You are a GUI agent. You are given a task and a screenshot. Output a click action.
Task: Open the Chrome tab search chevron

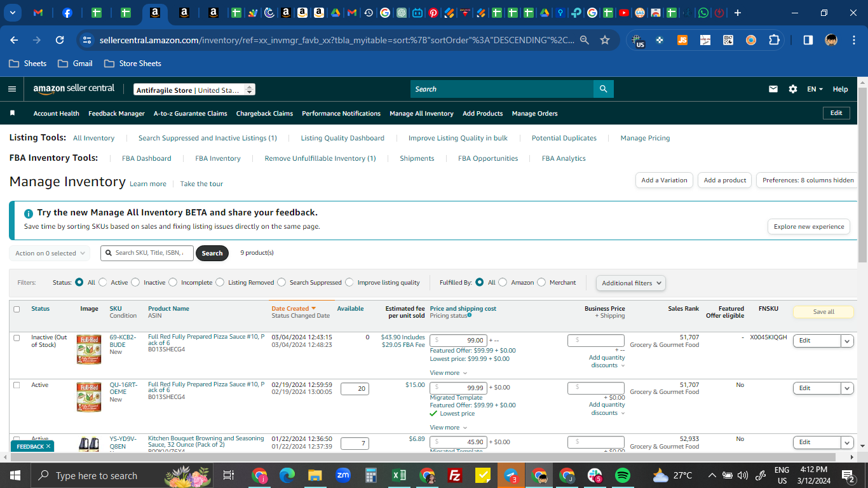tap(12, 13)
